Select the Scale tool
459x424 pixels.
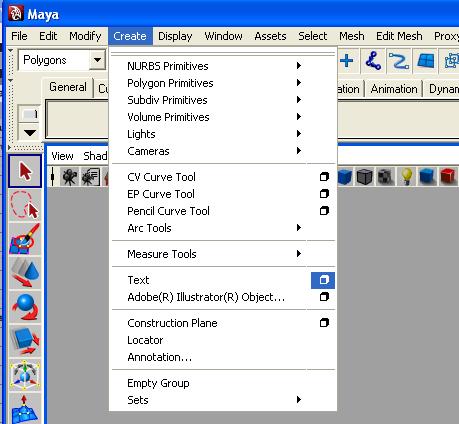click(25, 341)
